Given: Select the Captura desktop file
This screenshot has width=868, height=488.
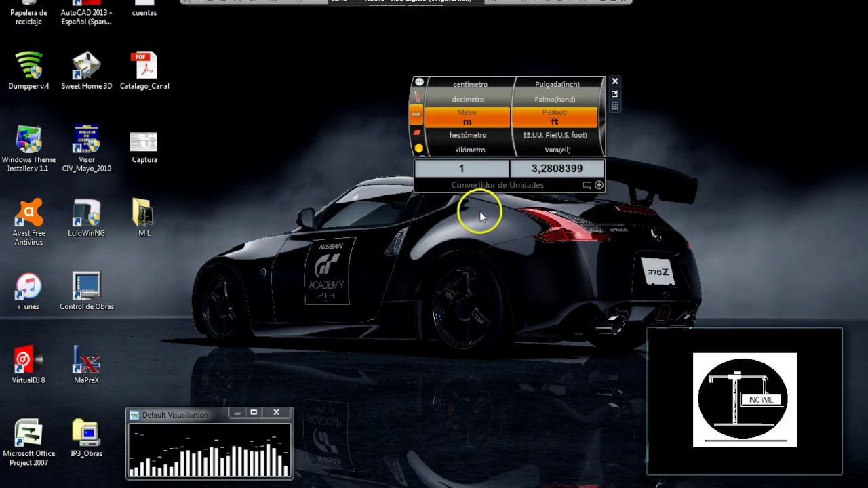Looking at the screenshot, I should click(144, 148).
